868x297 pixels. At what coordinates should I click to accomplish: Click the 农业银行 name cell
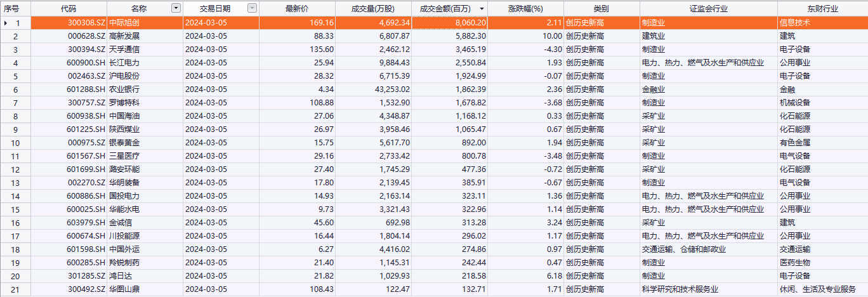(x=124, y=89)
